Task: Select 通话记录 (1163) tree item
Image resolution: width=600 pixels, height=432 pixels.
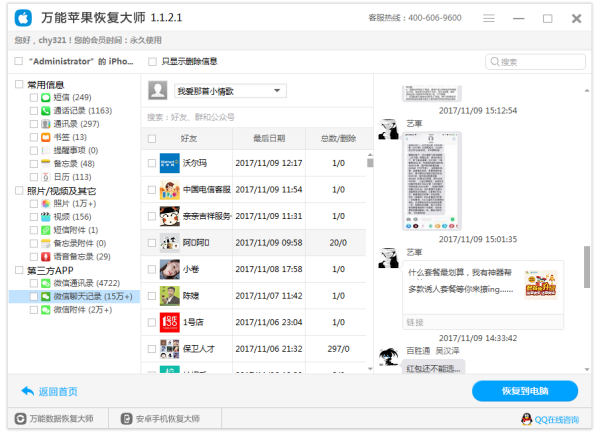Action: click(83, 111)
